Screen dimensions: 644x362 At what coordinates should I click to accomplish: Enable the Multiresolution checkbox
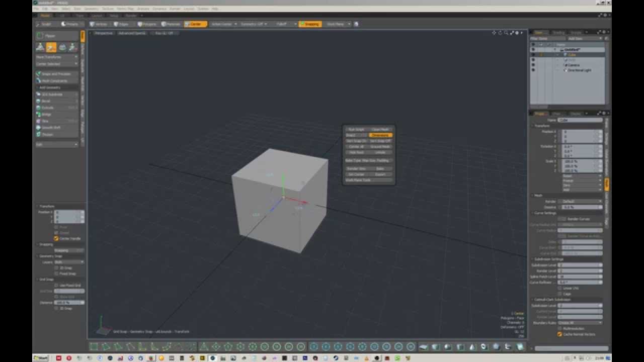pyautogui.click(x=559, y=328)
